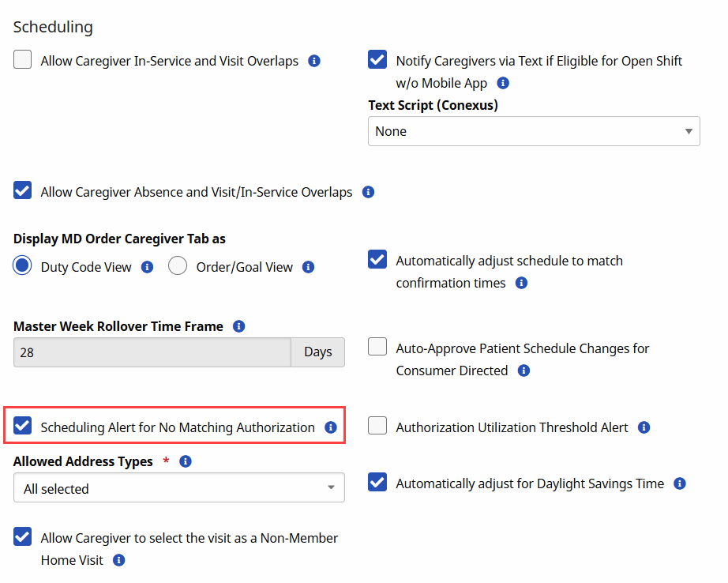Uncheck Scheduling Alert for No Matching Authorization
The image size is (728, 583).
[x=23, y=427]
